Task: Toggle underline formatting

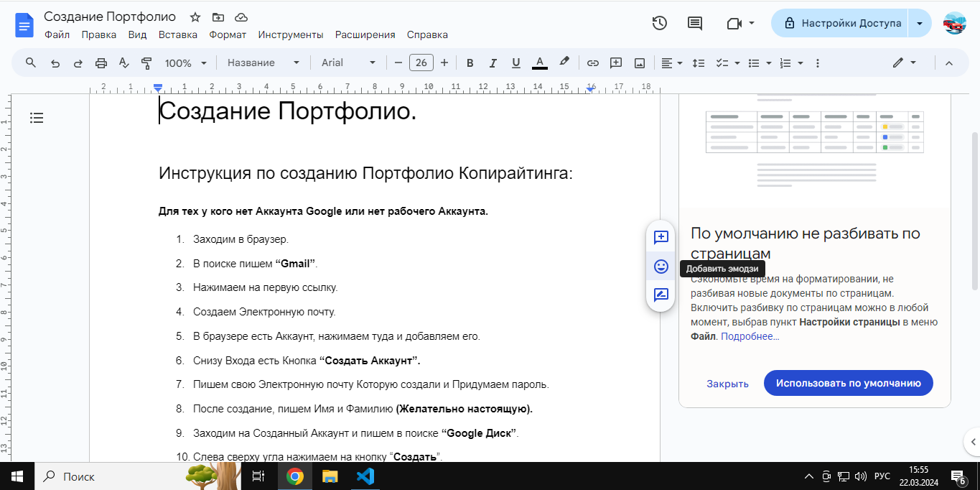Action: (516, 63)
